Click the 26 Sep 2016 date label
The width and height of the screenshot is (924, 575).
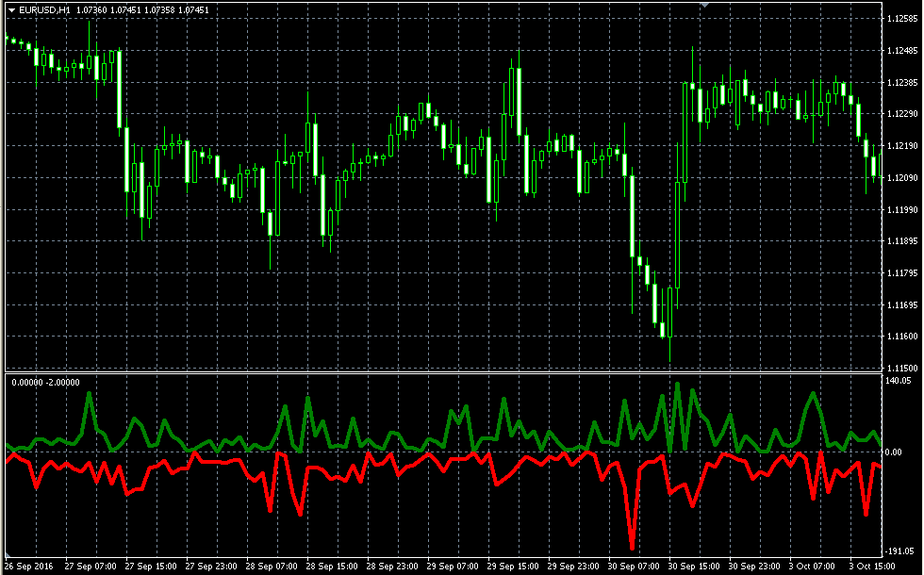pyautogui.click(x=28, y=567)
